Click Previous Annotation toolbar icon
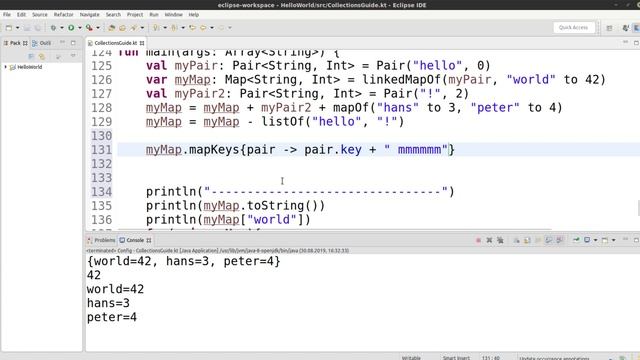 point(174,28)
